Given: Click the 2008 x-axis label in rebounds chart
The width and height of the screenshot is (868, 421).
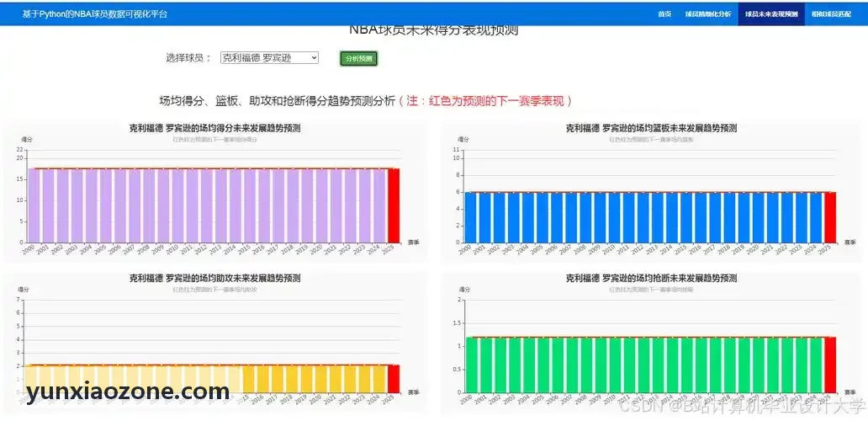Looking at the screenshot, I should [x=580, y=250].
